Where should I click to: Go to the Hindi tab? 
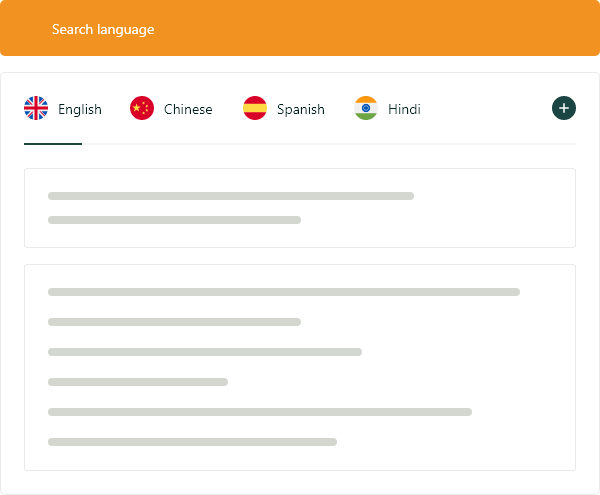404,109
